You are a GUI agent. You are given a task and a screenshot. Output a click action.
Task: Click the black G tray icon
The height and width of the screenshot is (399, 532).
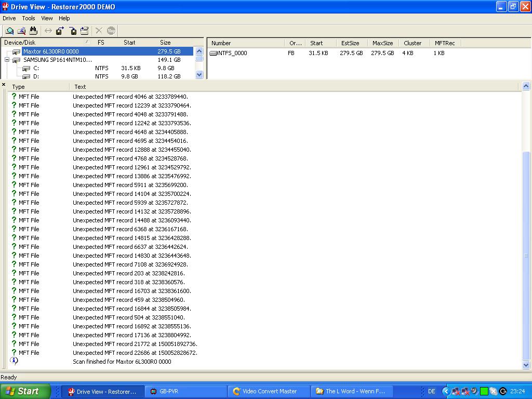pyautogui.click(x=503, y=391)
